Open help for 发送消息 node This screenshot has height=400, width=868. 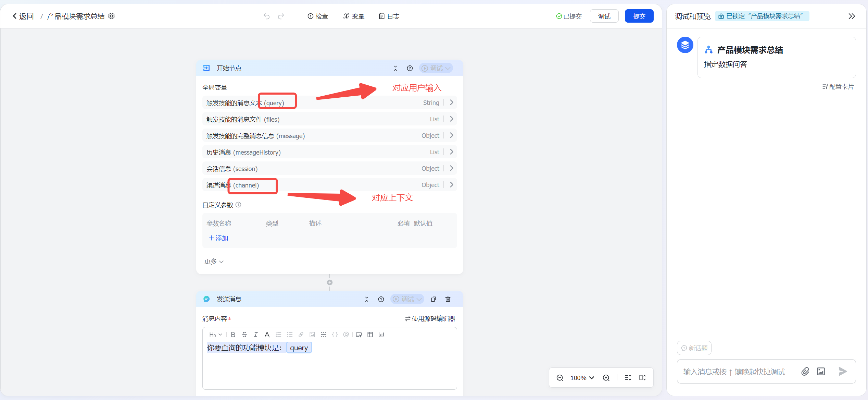pyautogui.click(x=381, y=299)
